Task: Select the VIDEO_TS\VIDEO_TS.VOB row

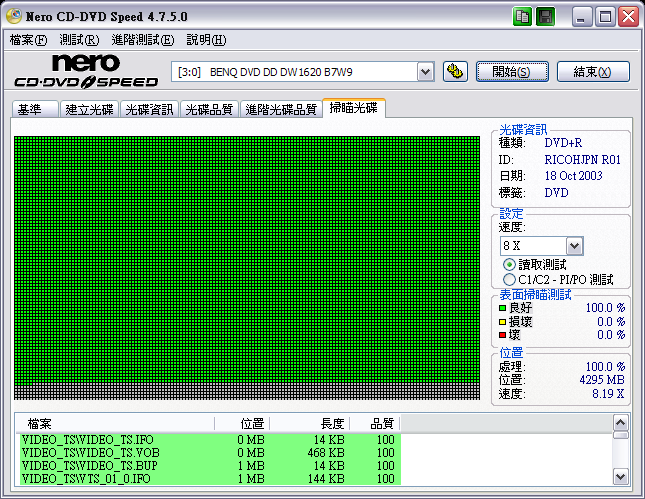Action: pyautogui.click(x=209, y=453)
